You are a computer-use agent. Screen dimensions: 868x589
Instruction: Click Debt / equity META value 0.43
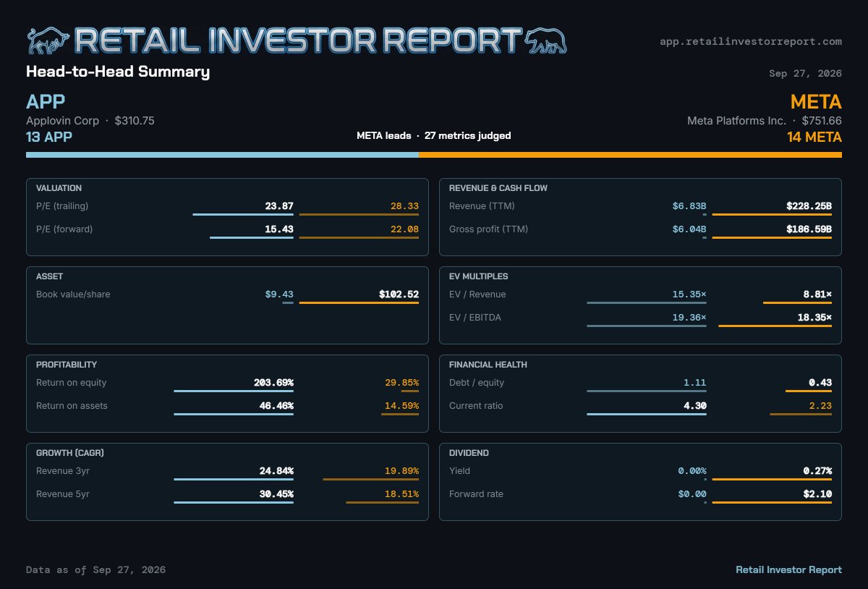(820, 383)
